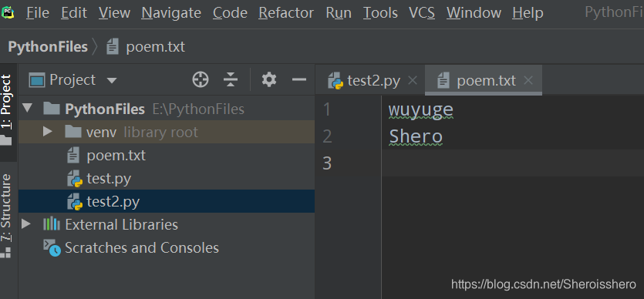Expand External Libraries node
644x299 pixels.
click(x=26, y=224)
